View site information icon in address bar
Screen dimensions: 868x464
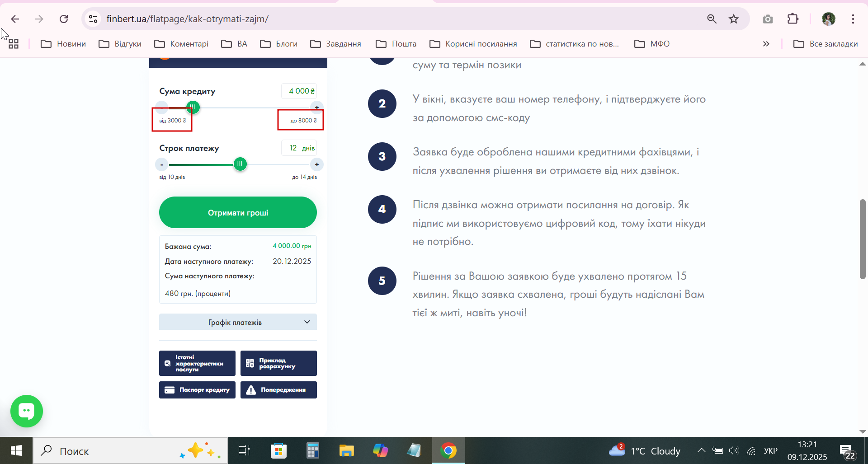point(93,19)
